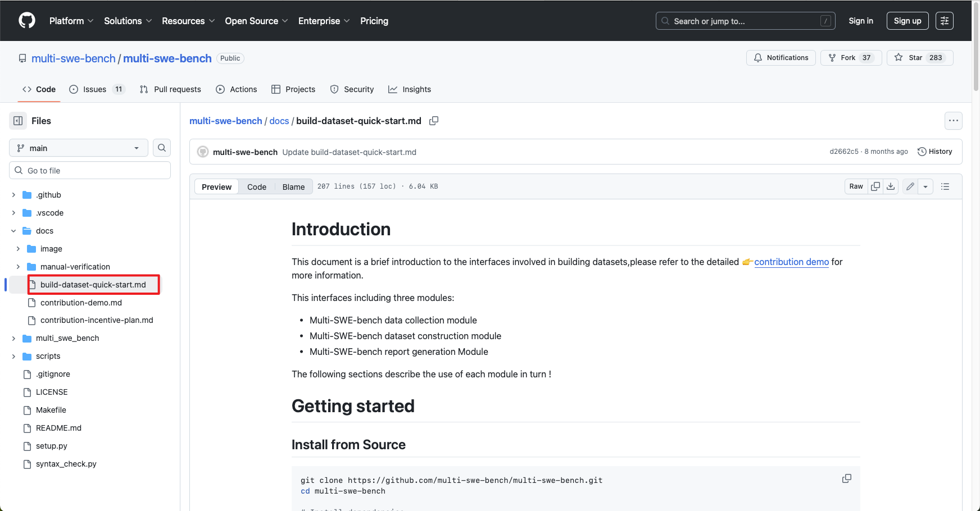The height and width of the screenshot is (511, 980).
Task: Collapse the docs folder chevron
Action: pos(13,231)
